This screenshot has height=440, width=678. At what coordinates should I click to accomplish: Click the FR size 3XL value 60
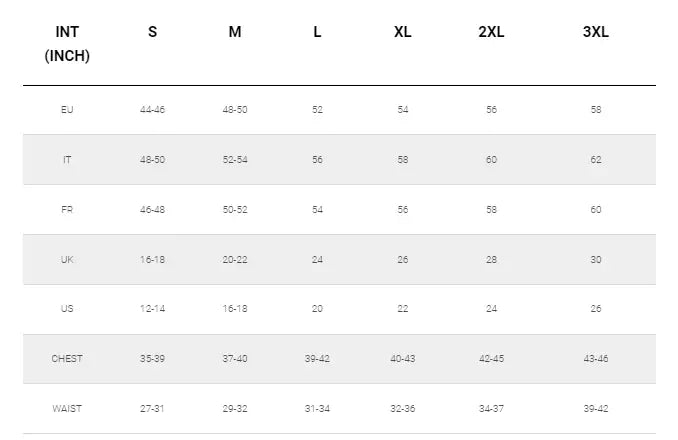pos(595,209)
